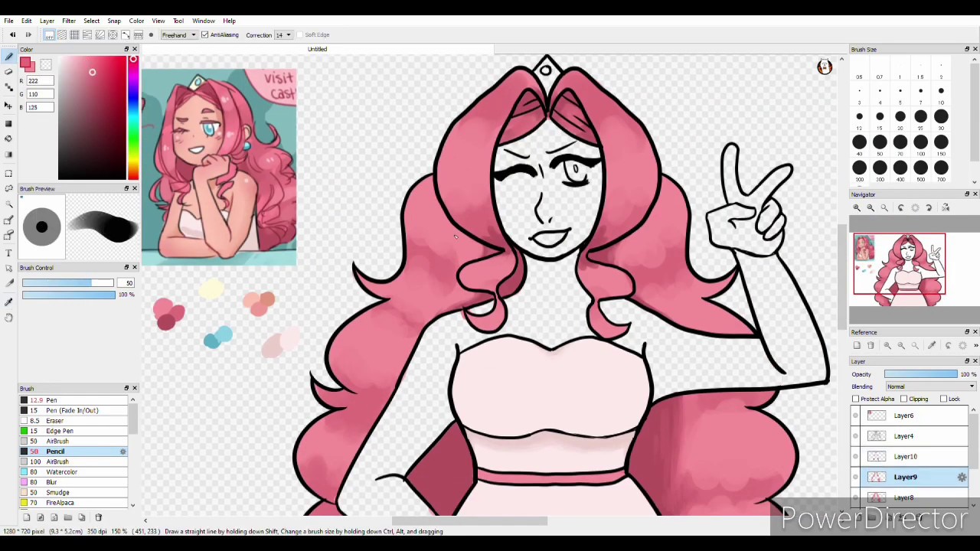This screenshot has height=551, width=980.
Task: Open the Correction value dropdown
Action: pyautogui.click(x=283, y=34)
